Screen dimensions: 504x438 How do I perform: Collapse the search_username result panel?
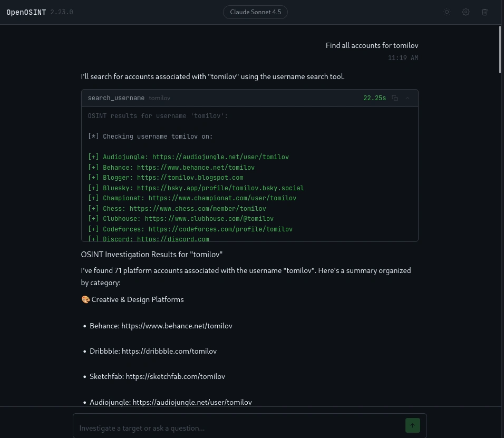(x=407, y=98)
